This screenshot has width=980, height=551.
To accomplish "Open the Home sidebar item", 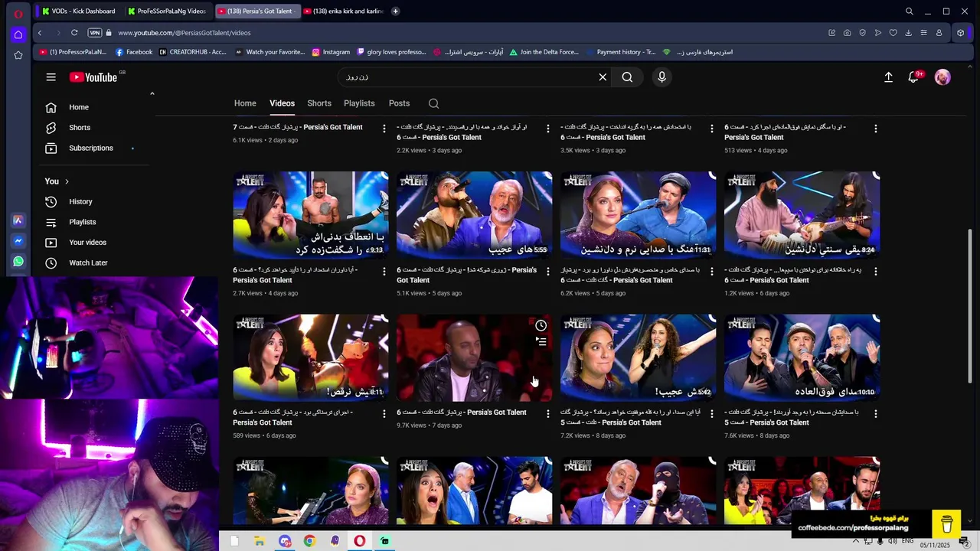I will point(96,107).
